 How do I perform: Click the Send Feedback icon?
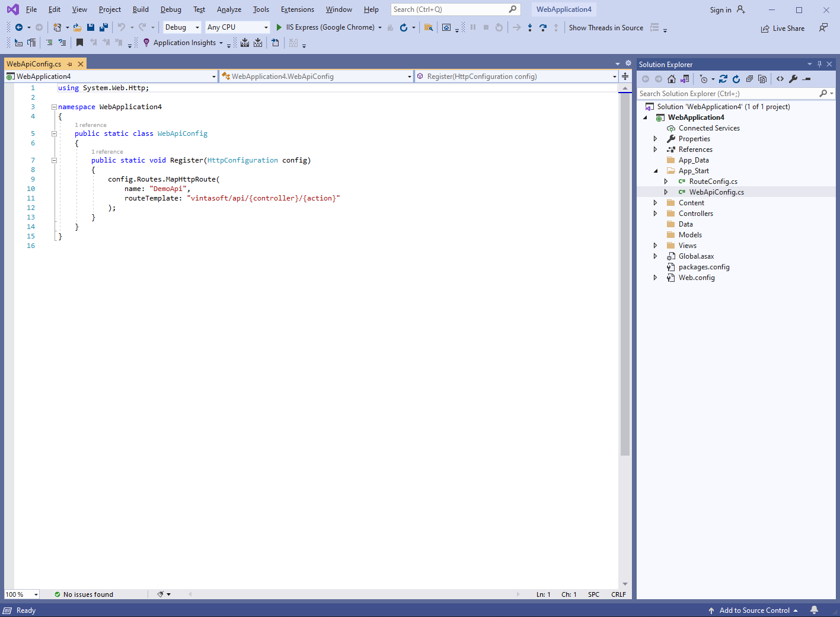[x=823, y=28]
